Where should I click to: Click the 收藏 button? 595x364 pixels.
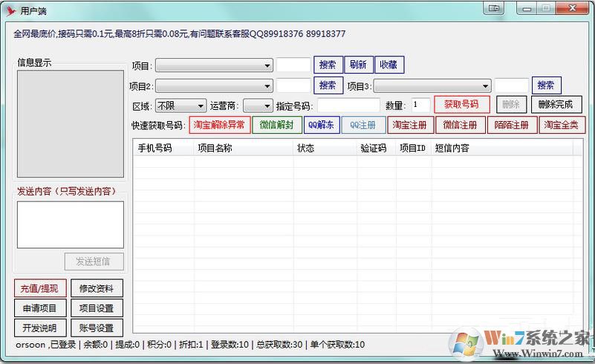click(389, 65)
